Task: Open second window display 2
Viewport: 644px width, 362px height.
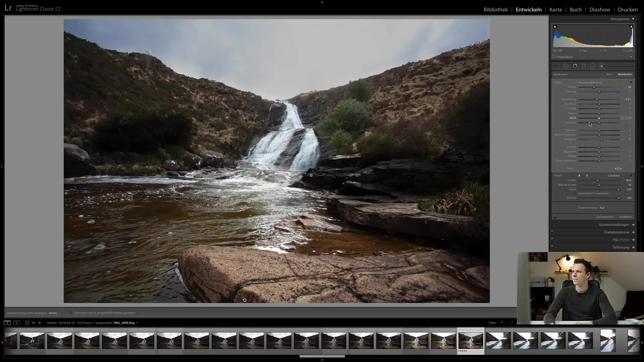Action: coord(16,323)
